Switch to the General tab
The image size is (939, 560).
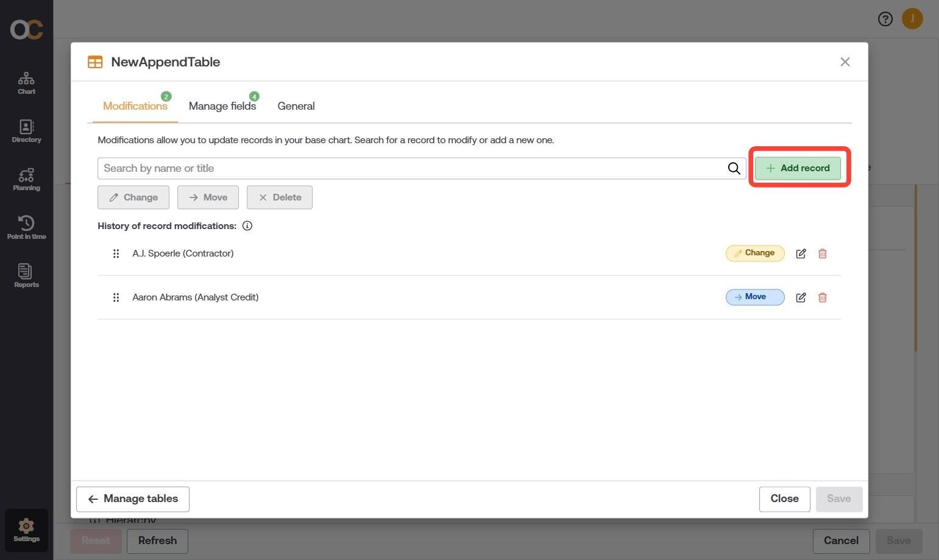296,106
